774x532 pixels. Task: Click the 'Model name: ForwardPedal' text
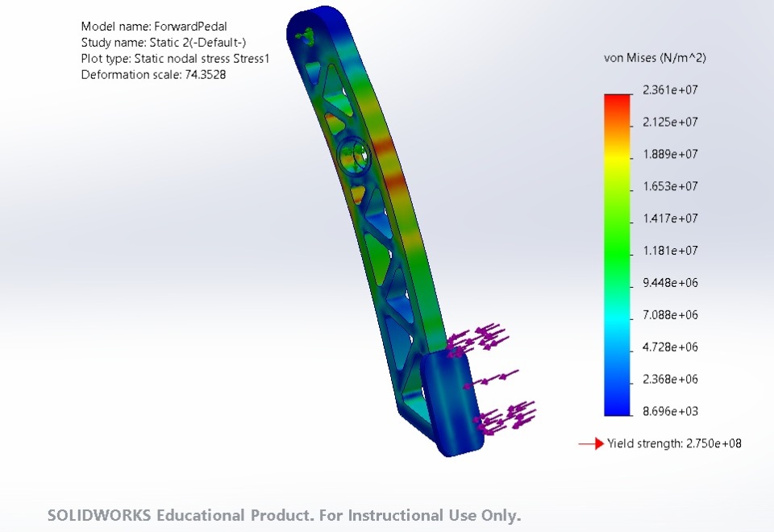(154, 26)
